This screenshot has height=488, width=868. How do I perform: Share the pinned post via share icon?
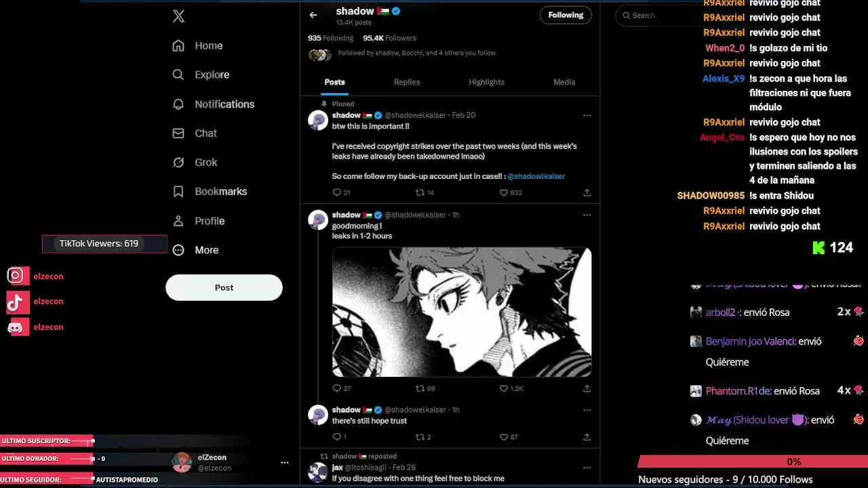(x=587, y=192)
